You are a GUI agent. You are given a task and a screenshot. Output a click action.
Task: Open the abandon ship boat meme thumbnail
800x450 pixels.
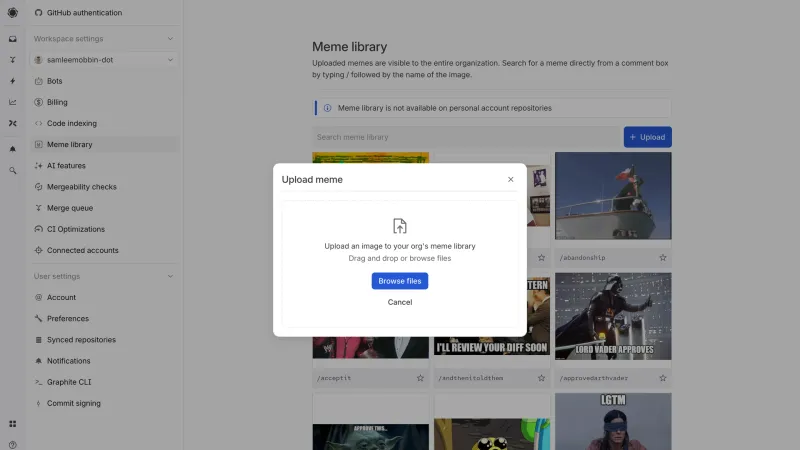(613, 196)
